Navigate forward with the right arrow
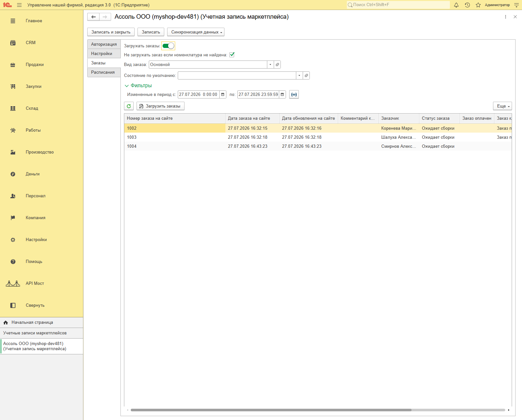 coord(105,17)
